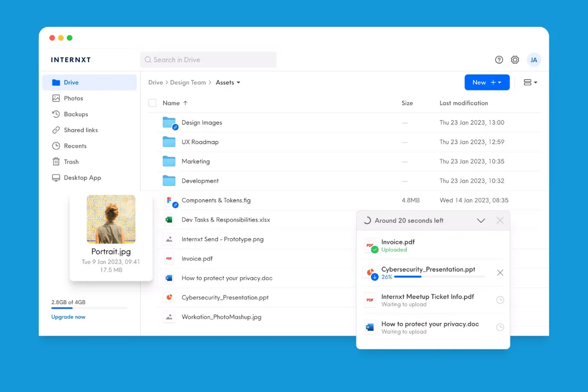This screenshot has width=588, height=392.
Task: Click the Trash bin icon in sidebar
Action: click(x=56, y=162)
